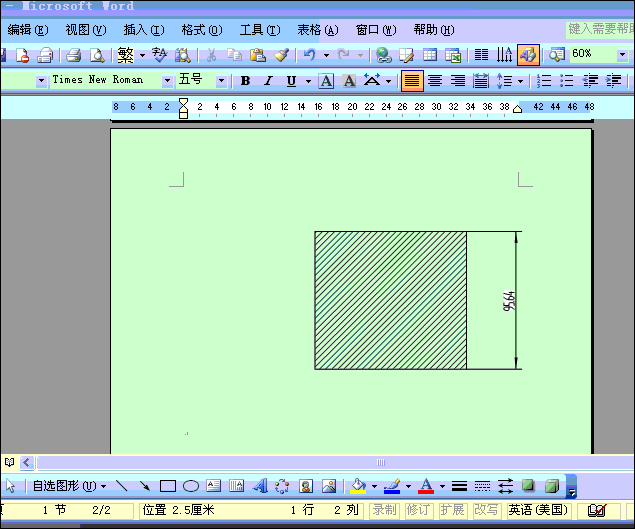The width and height of the screenshot is (635, 529).
Task: Select the Oval drawing tool
Action: [190, 486]
